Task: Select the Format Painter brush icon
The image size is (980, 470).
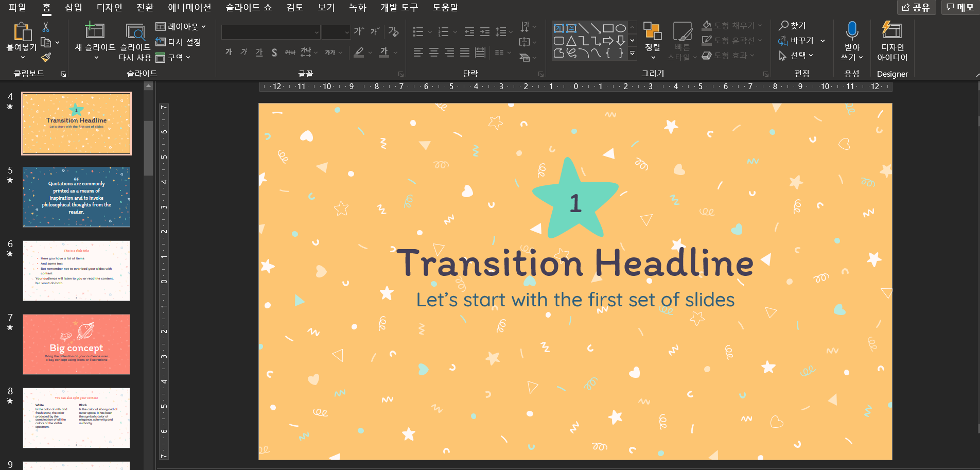Action: 46,57
